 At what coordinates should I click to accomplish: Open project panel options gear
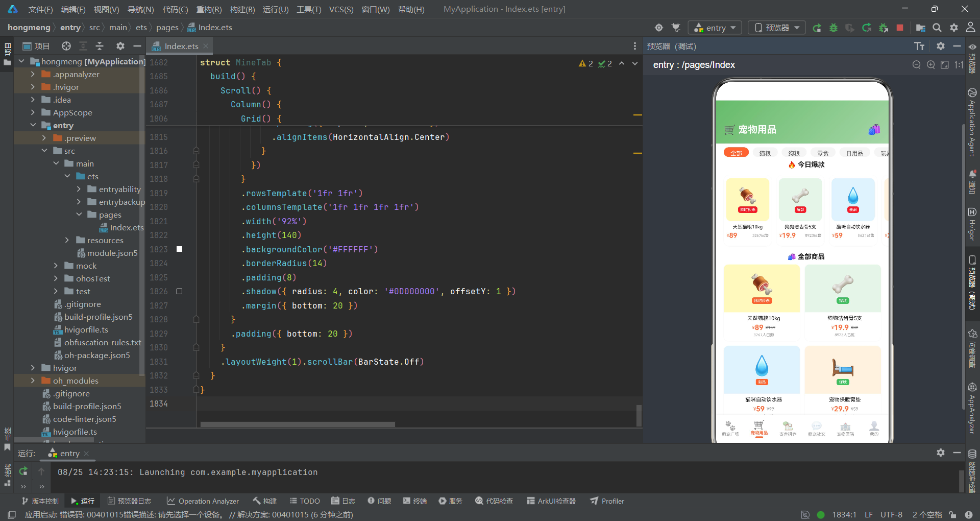coord(120,46)
